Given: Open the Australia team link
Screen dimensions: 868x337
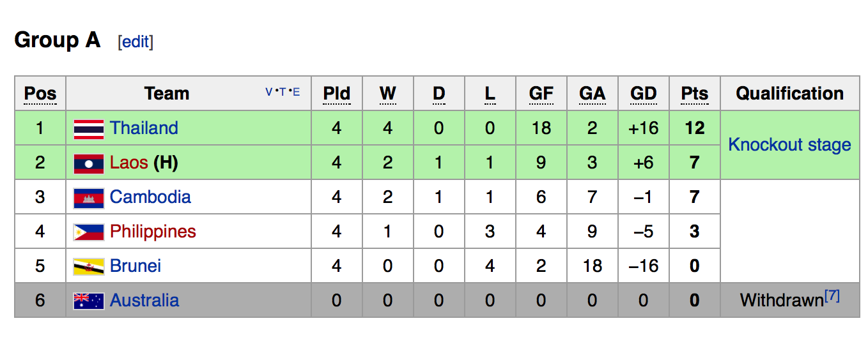Looking at the screenshot, I should [144, 301].
